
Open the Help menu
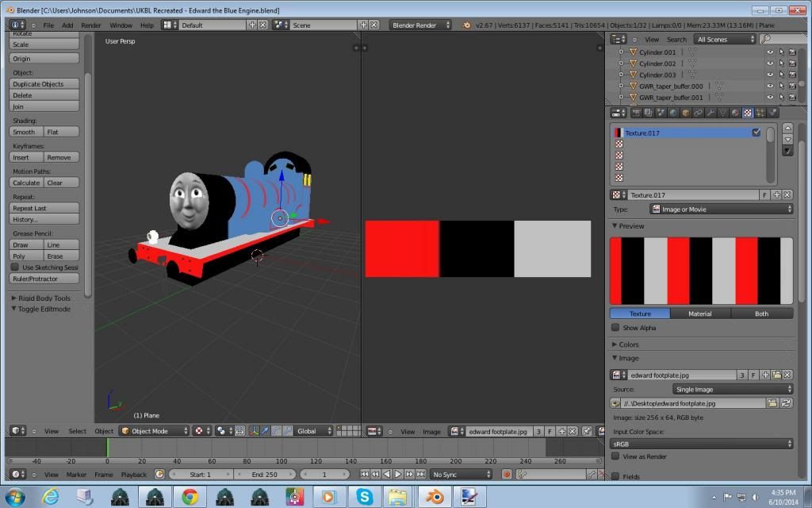[147, 25]
